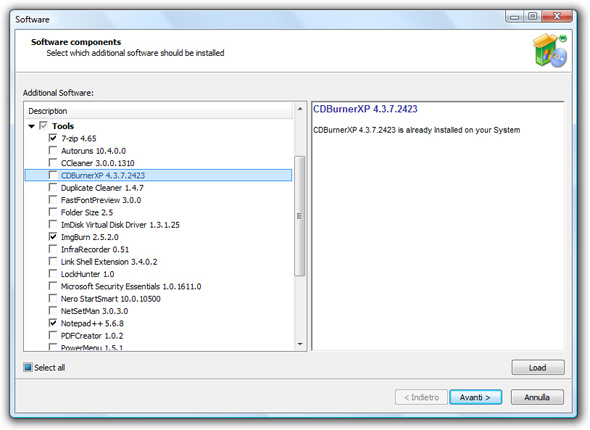This screenshot has height=430, width=590.
Task: Toggle the Tools group checkbox
Action: tap(43, 126)
